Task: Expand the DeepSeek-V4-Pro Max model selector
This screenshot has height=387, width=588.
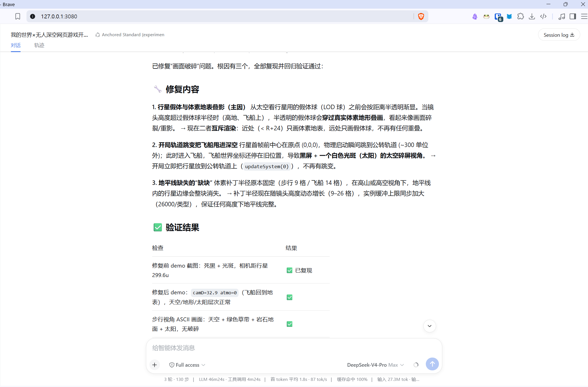Action: (375, 365)
